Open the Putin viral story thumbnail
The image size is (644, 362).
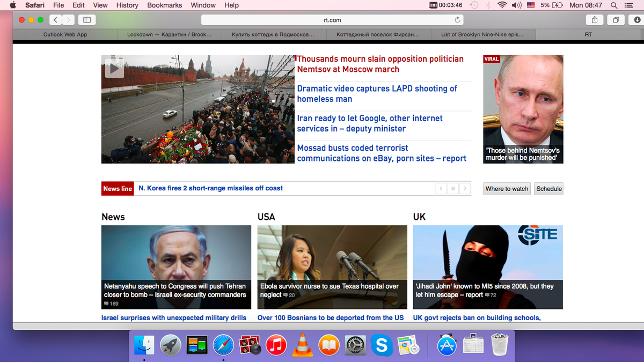coord(523,109)
